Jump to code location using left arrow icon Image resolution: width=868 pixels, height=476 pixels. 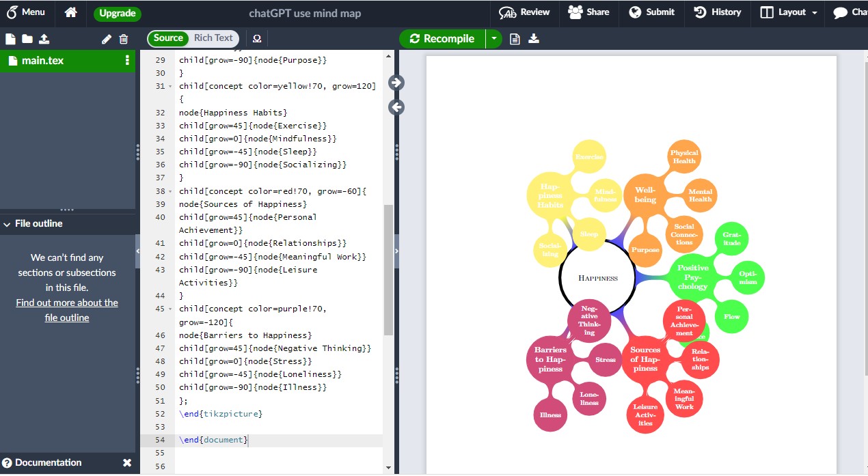(395, 107)
